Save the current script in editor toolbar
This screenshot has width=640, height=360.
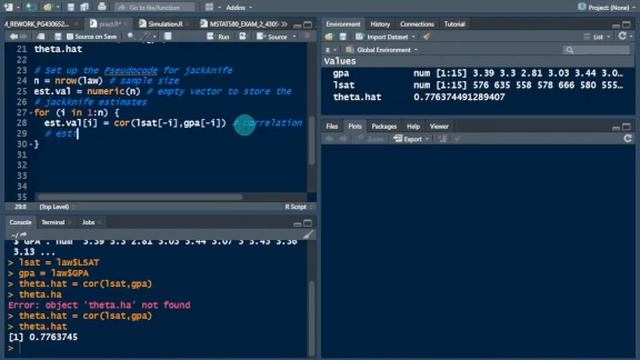click(58, 37)
